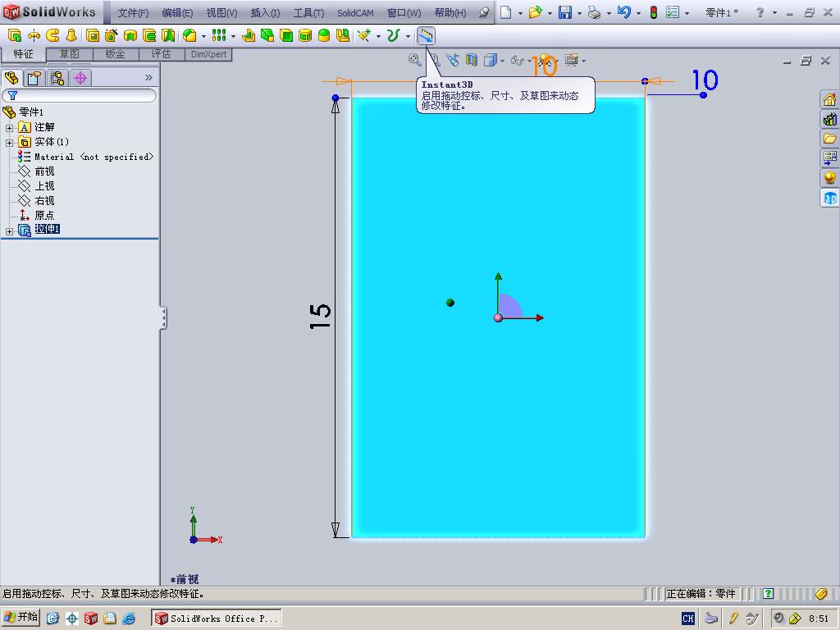The height and width of the screenshot is (630, 840).
Task: Open the Appearances sphere task pane icon
Action: [x=830, y=178]
